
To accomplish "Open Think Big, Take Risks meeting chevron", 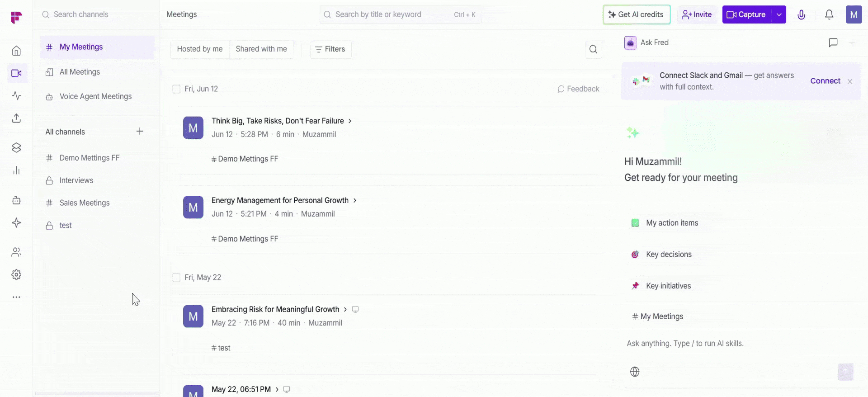I will click(350, 121).
